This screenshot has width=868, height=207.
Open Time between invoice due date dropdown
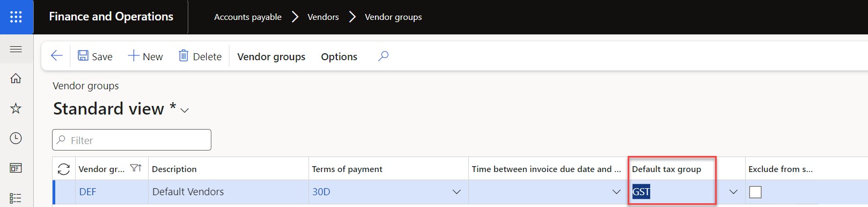point(616,192)
